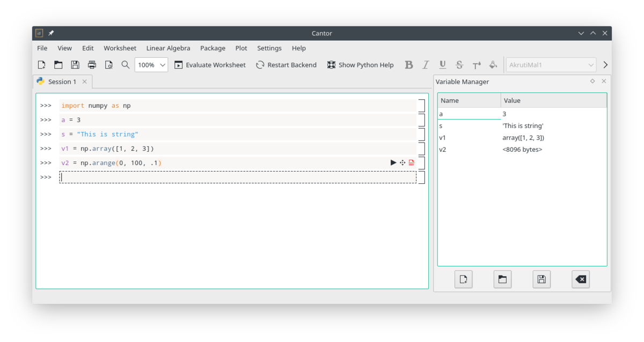Pick a text fill color from toolbar

click(493, 65)
